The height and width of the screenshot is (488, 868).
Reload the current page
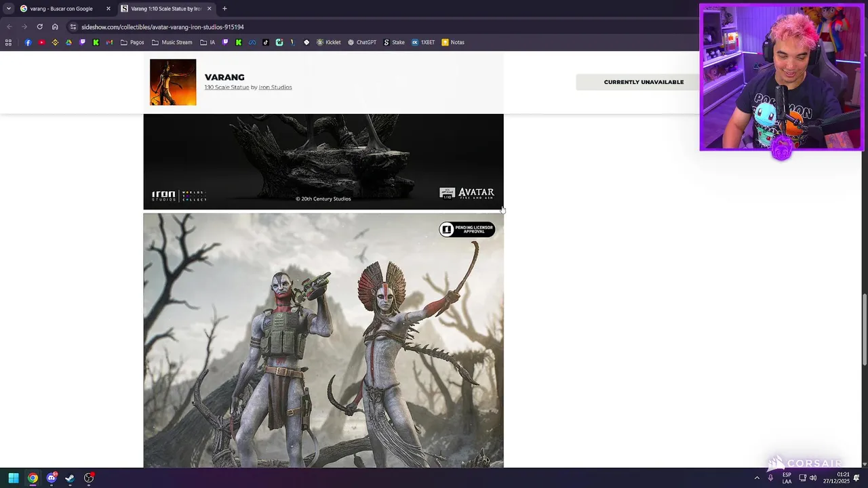39,26
